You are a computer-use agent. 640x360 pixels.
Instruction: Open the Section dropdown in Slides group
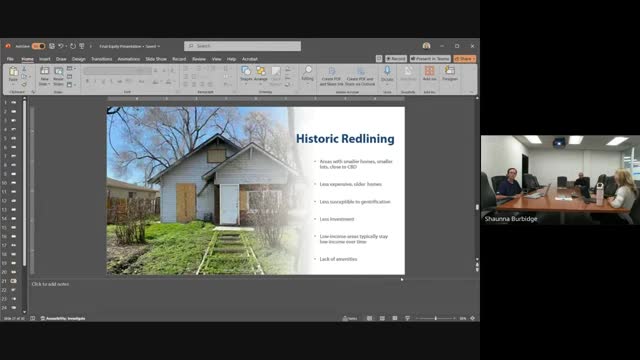[71, 84]
